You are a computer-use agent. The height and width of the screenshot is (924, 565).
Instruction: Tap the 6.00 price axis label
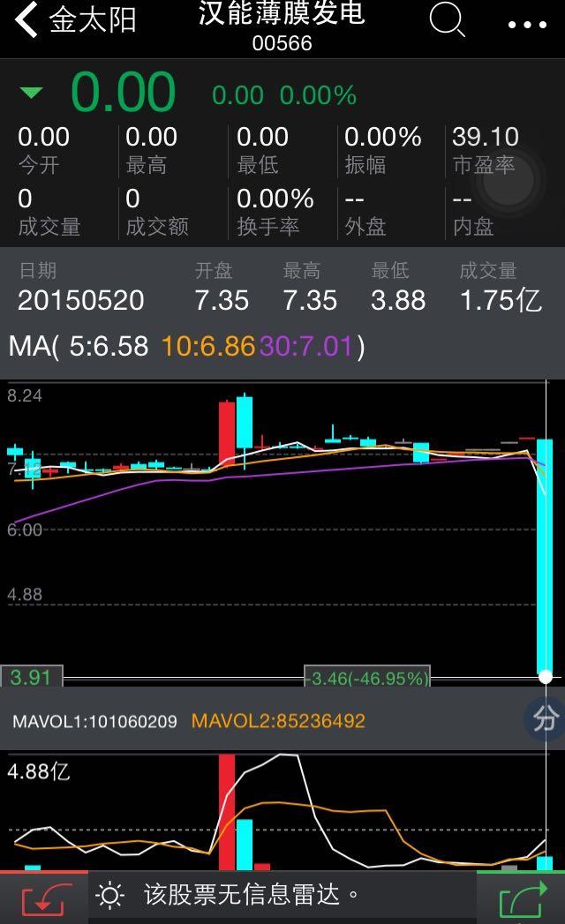point(25,530)
